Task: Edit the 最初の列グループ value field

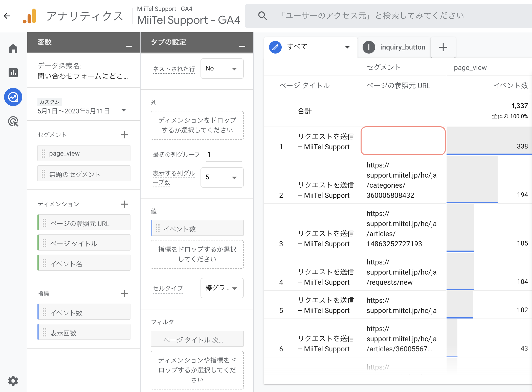Action: tap(224, 154)
